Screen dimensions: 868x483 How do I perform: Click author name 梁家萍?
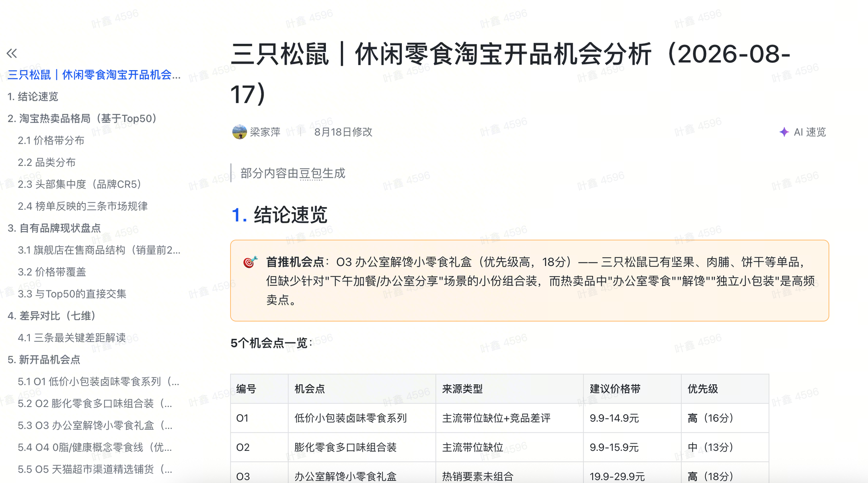(x=265, y=132)
